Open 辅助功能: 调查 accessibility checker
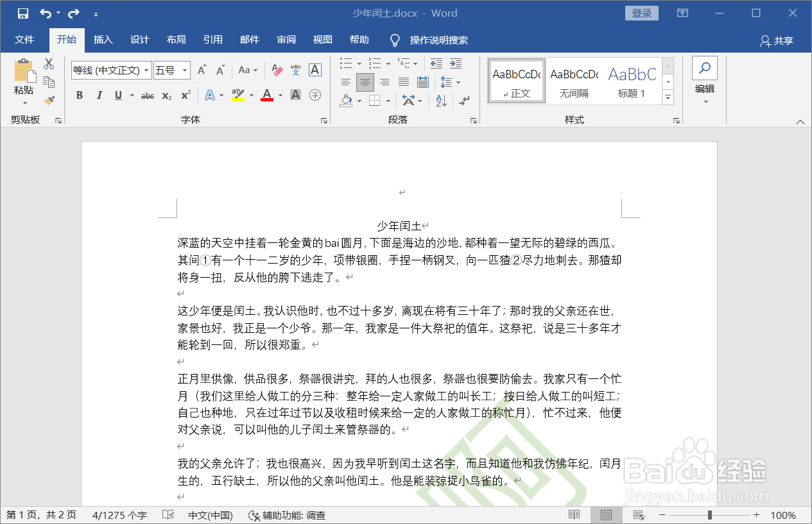Image resolution: width=812 pixels, height=524 pixels. (287, 515)
